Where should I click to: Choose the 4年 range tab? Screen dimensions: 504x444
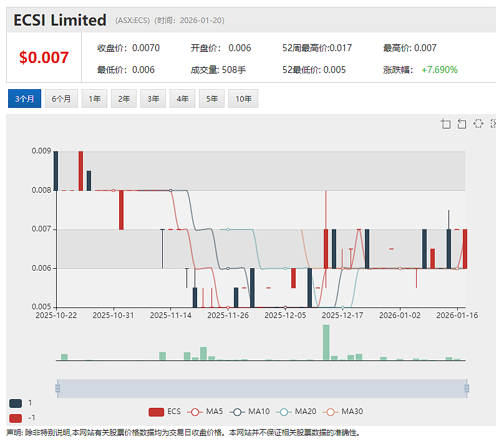pos(182,99)
